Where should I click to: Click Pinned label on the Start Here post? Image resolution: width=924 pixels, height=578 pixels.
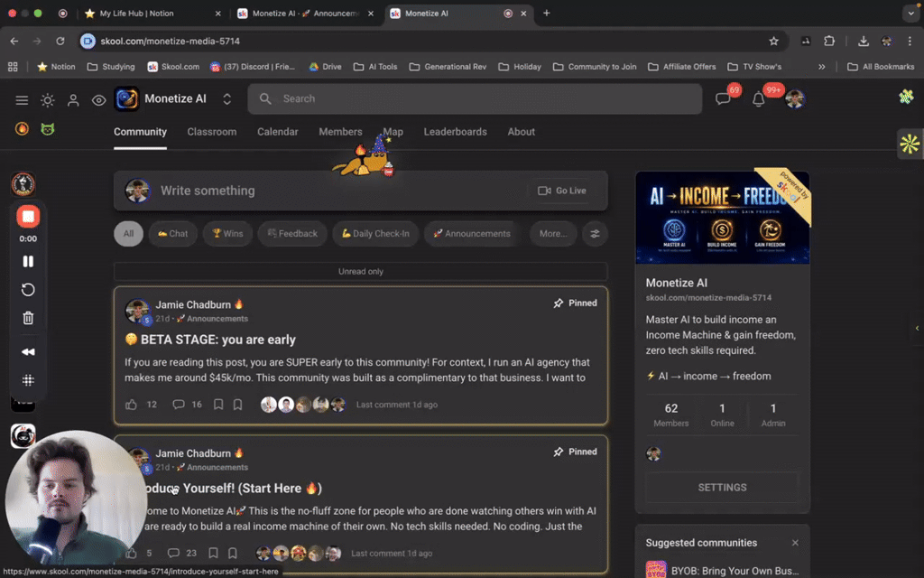coord(583,452)
